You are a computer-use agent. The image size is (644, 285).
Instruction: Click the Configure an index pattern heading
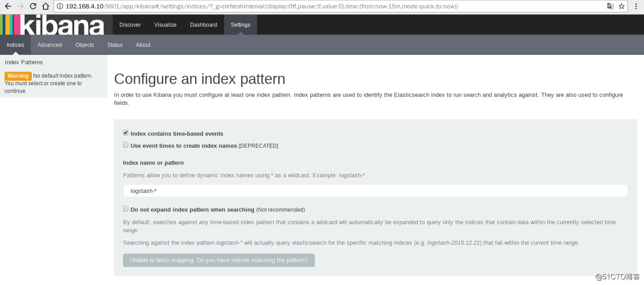point(199,79)
